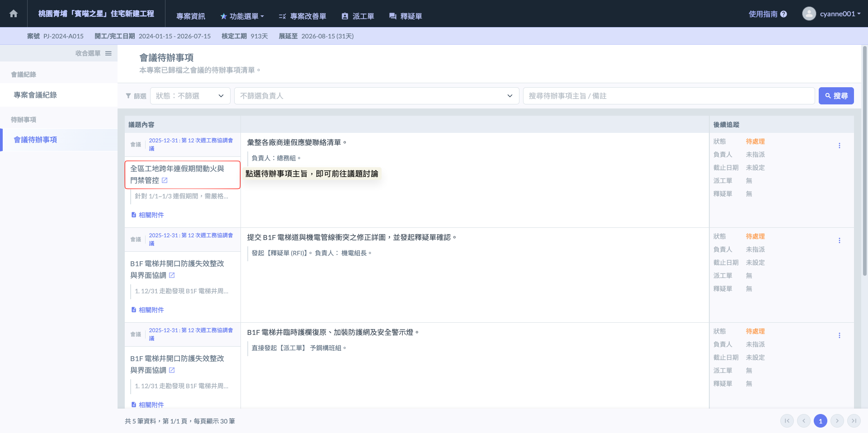This screenshot has width=868, height=433.
Task: Click the search todo subject input field
Action: (x=668, y=96)
